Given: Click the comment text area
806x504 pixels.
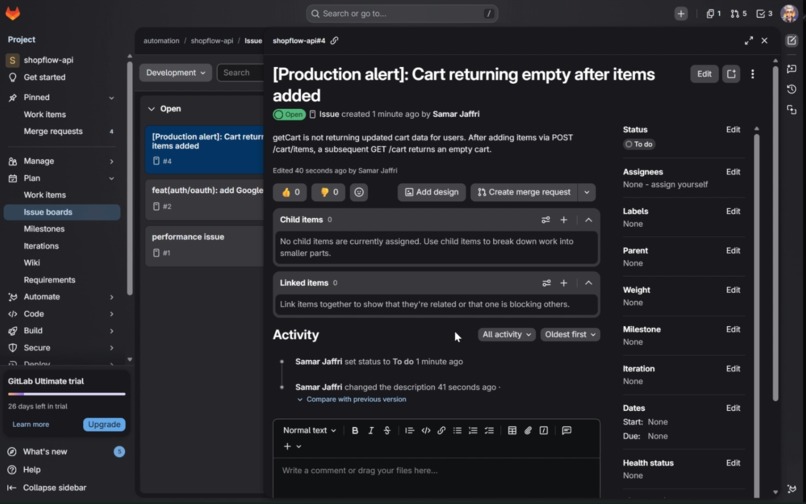Looking at the screenshot, I should 437,478.
